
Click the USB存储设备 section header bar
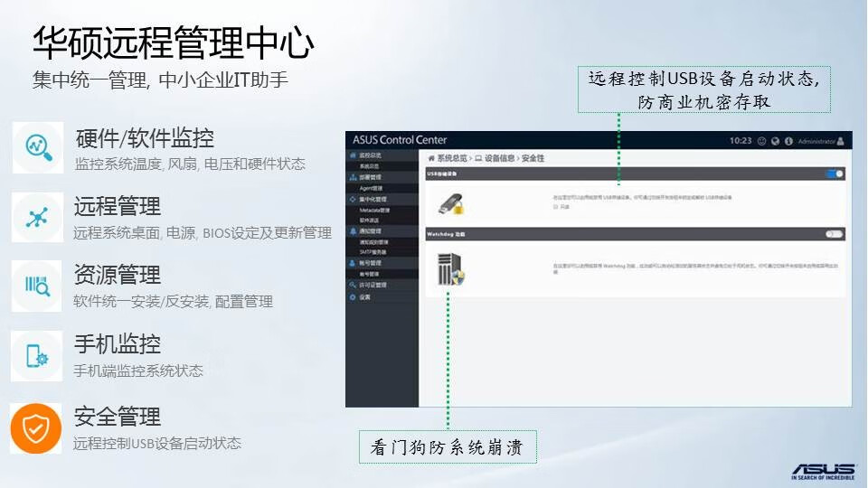[x=636, y=174]
